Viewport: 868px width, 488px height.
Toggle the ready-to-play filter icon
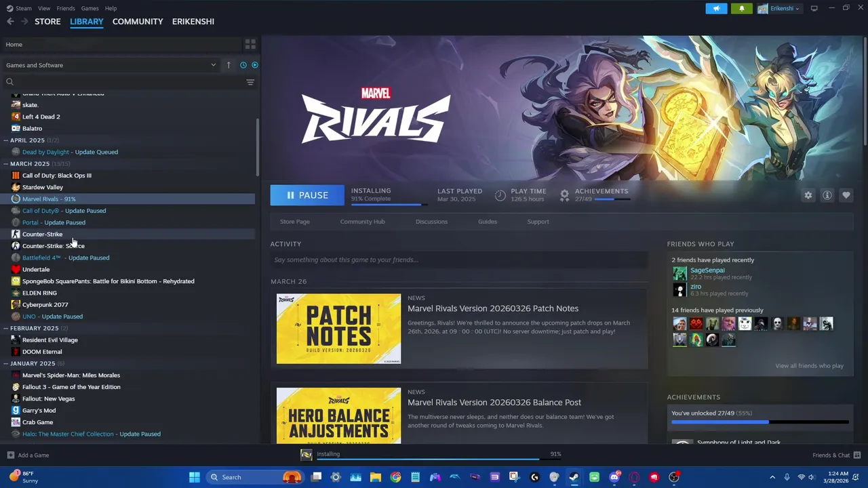point(255,65)
